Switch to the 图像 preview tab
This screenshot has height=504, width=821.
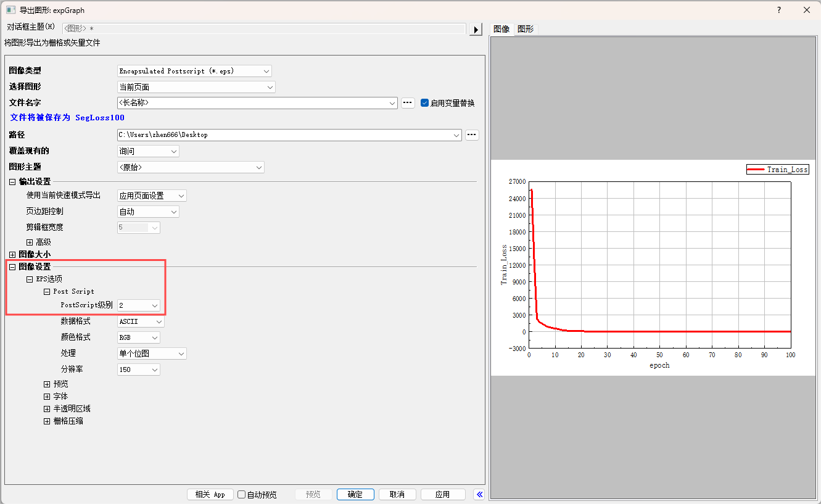[x=501, y=29]
